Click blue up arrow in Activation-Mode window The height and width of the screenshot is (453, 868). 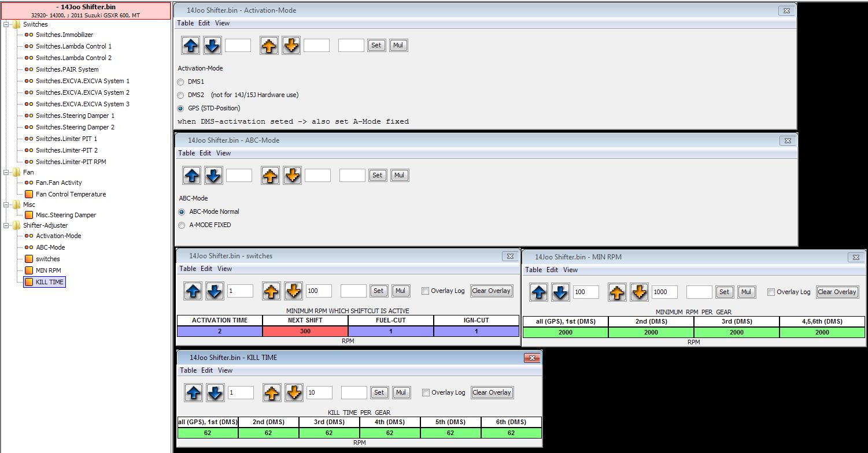coord(191,46)
